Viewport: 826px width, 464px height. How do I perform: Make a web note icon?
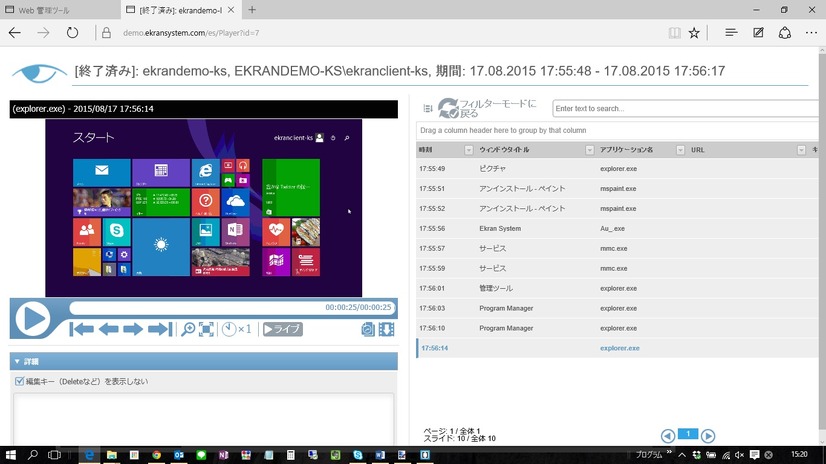758,33
